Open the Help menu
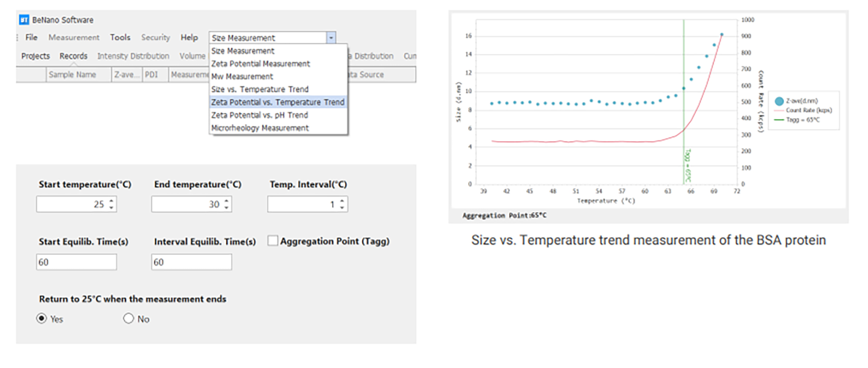This screenshot has width=868, height=368. [189, 37]
